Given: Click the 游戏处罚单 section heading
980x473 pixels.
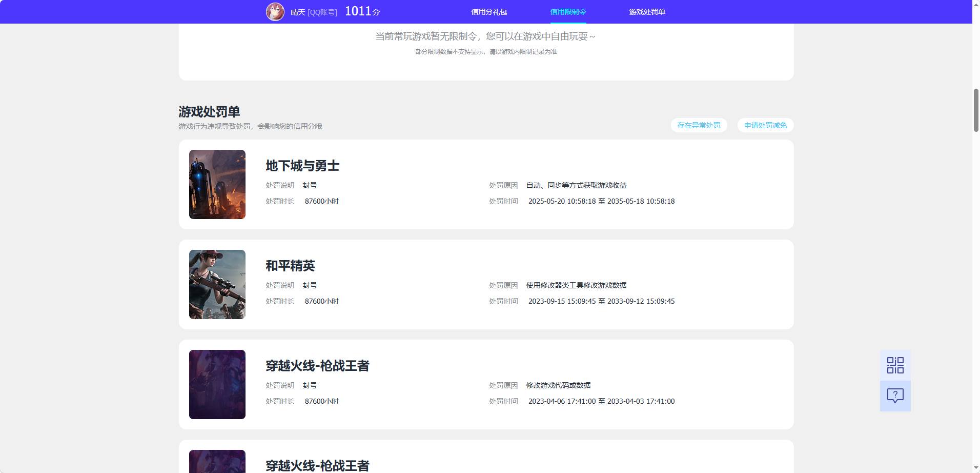Looking at the screenshot, I should point(209,111).
